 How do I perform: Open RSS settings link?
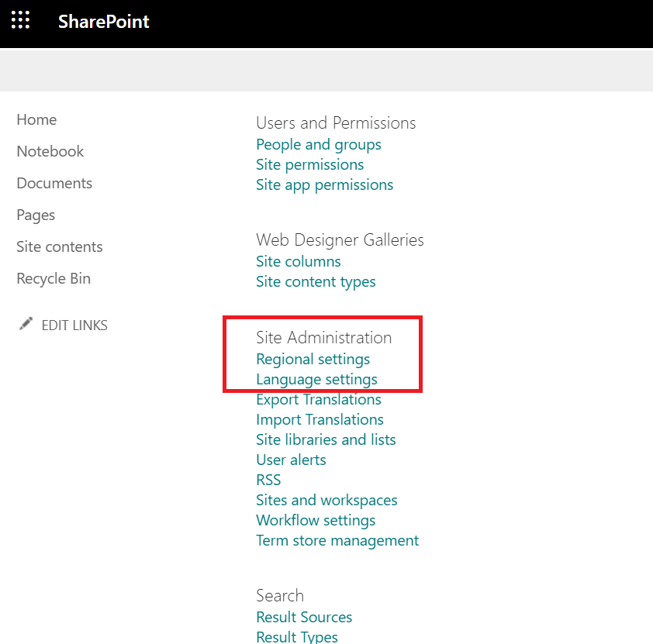point(268,480)
